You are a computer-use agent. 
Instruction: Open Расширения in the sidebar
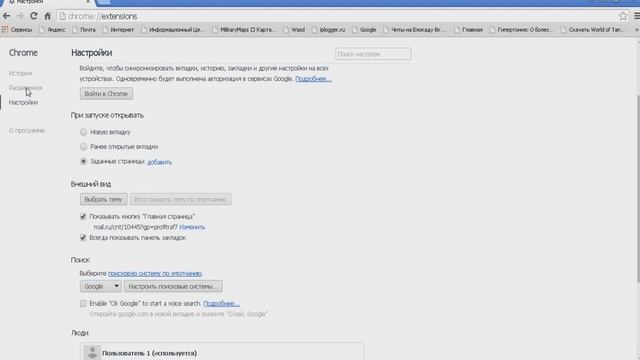tap(25, 88)
